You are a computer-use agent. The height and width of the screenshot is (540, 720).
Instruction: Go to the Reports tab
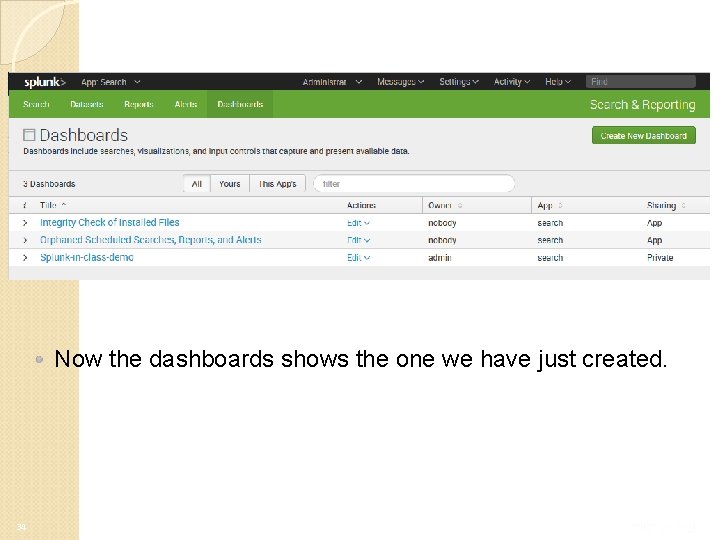(x=139, y=104)
